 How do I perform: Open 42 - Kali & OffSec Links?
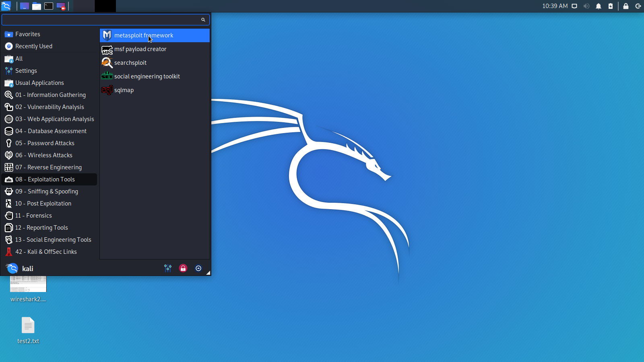tap(49, 252)
